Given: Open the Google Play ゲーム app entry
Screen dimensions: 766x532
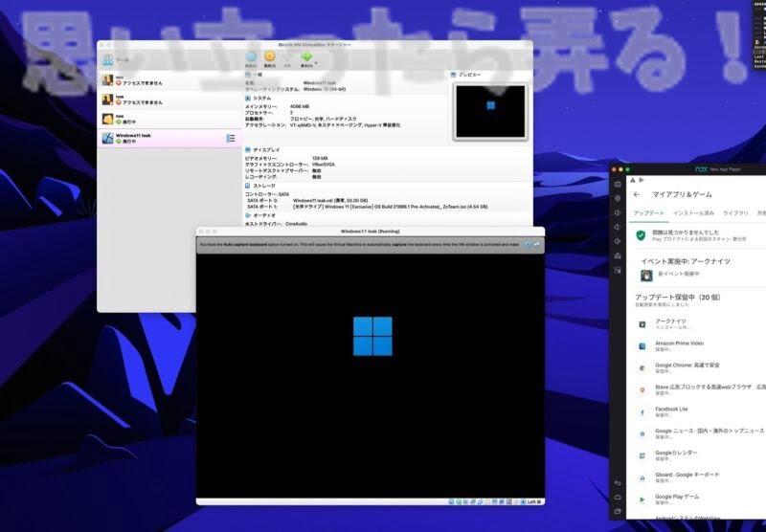Looking at the screenshot, I should [x=696, y=499].
